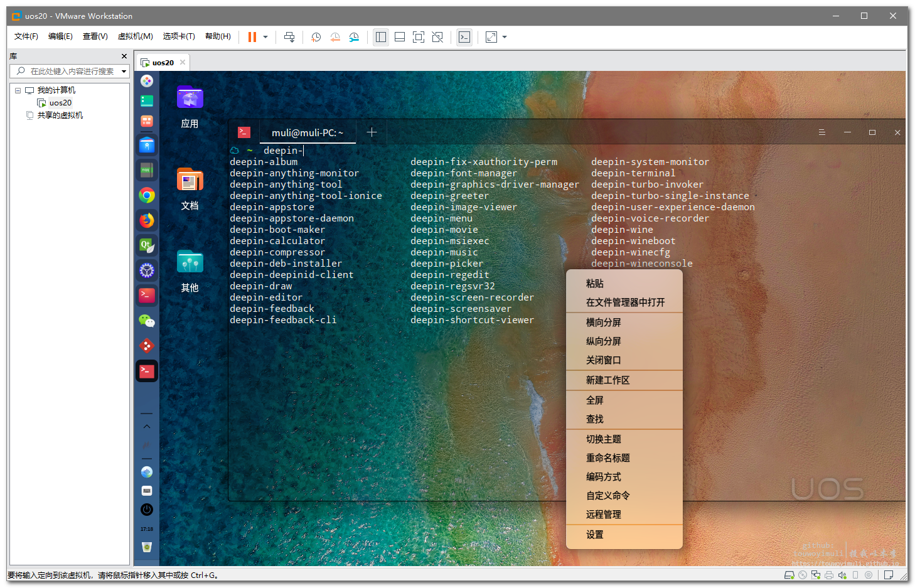Open the 应用 desktop folder
This screenshot has height=588, width=915.
tap(190, 107)
